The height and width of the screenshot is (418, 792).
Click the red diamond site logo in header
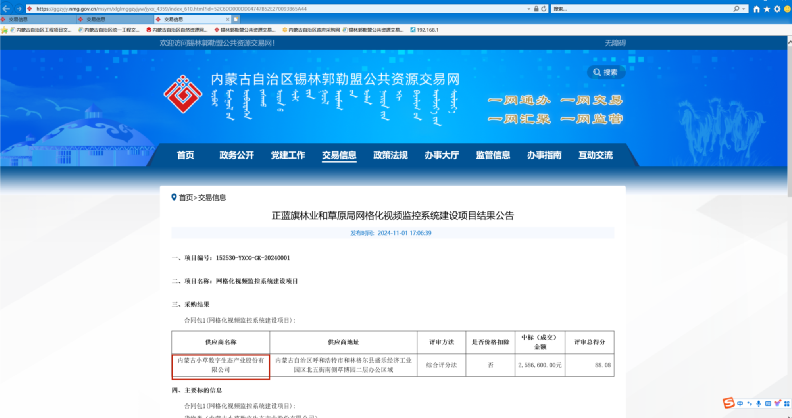click(182, 94)
